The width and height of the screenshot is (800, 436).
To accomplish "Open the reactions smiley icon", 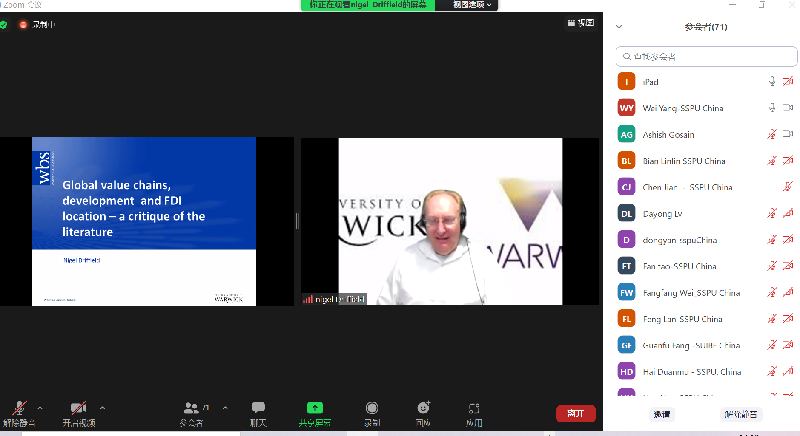I will click(423, 407).
